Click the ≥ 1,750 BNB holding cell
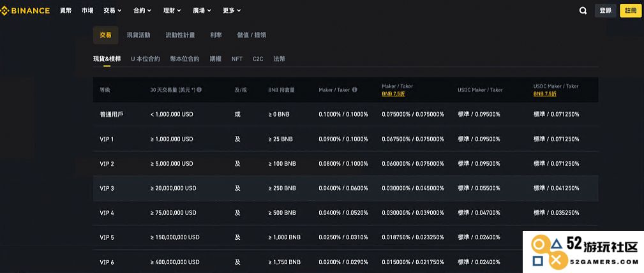644x273 pixels. 284,262
